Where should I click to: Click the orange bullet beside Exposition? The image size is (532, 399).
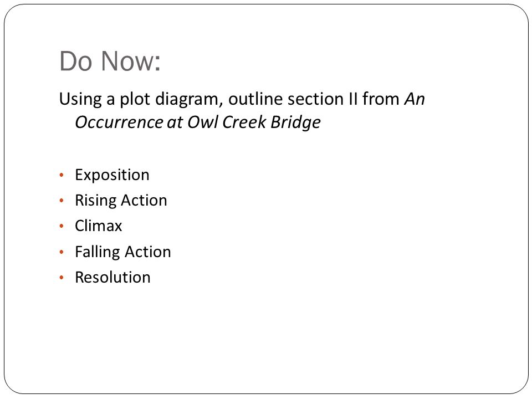click(x=62, y=175)
